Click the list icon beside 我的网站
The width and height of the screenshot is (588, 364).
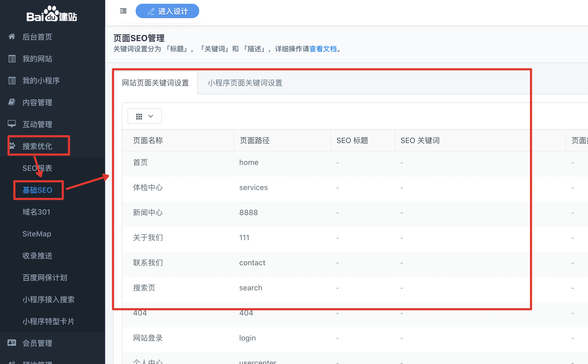tap(12, 59)
